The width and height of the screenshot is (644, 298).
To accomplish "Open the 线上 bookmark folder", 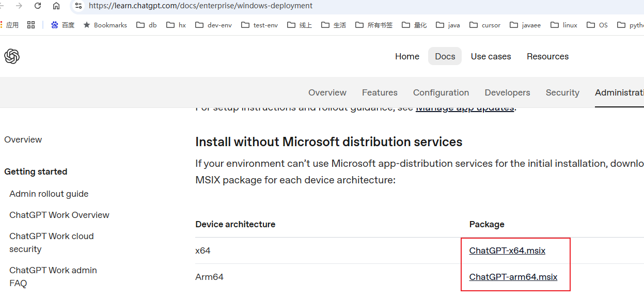I will [300, 25].
